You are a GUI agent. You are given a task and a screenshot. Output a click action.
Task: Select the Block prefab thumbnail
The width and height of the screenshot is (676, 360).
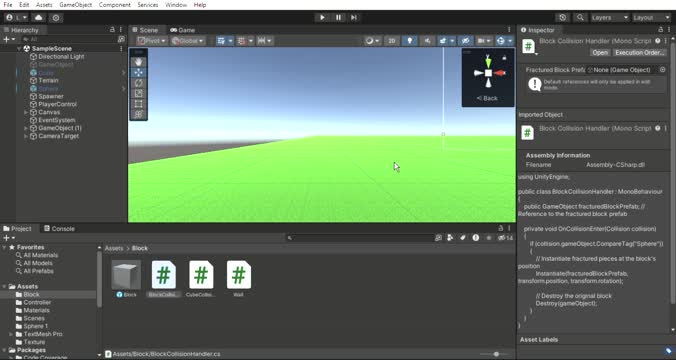(x=126, y=275)
